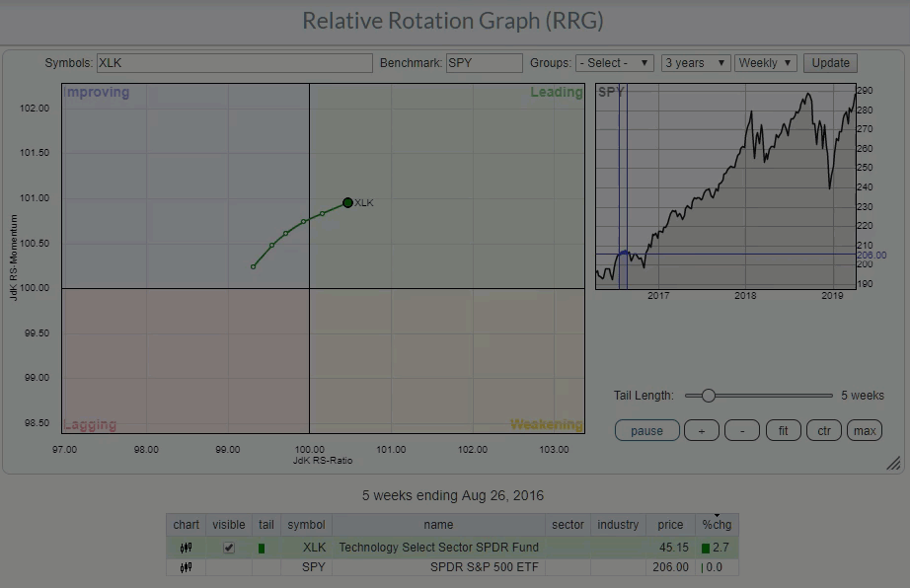
Task: Click the %chg column sort arrow
Action: click(x=717, y=516)
